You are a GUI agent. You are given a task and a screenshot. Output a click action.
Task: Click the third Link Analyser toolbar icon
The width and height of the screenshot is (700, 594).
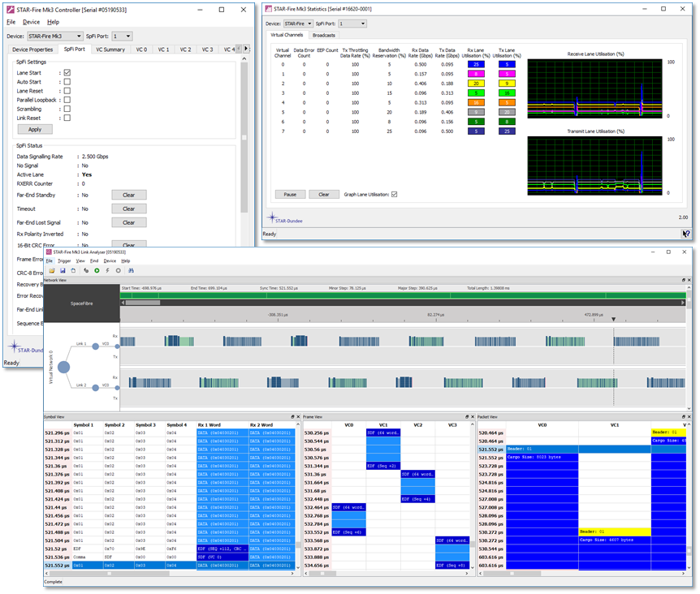coord(73,271)
